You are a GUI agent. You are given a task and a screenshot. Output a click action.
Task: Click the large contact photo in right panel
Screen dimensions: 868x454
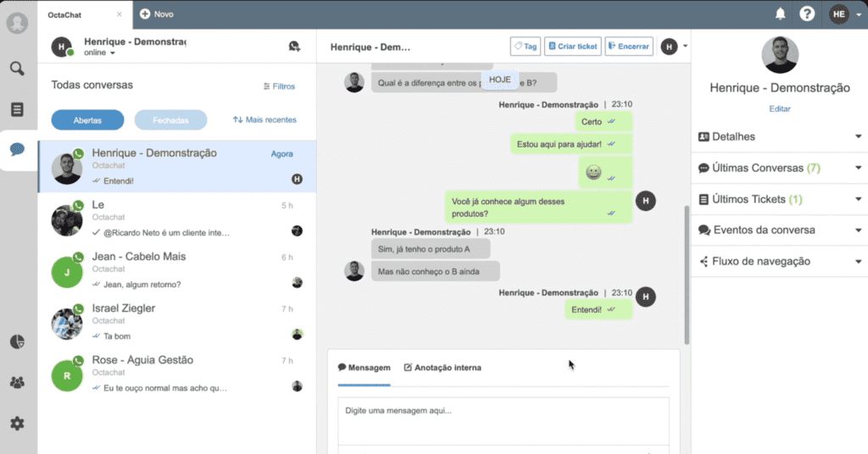(780, 55)
